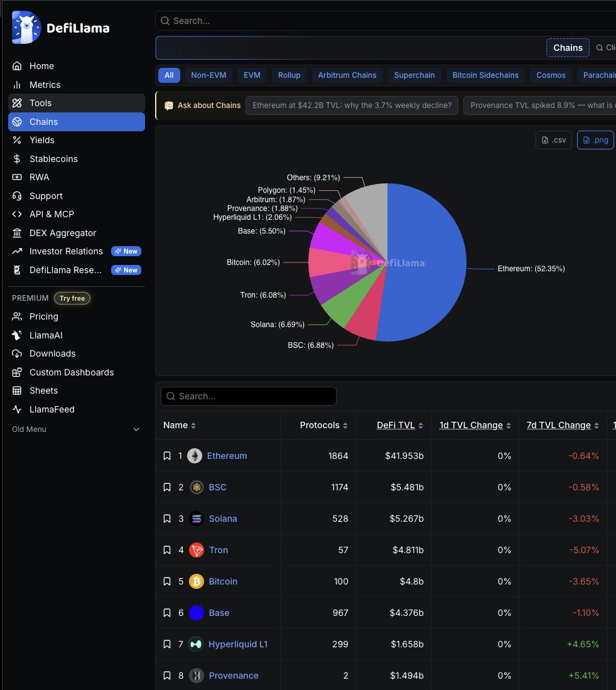Click the Pricing people icon

[17, 316]
